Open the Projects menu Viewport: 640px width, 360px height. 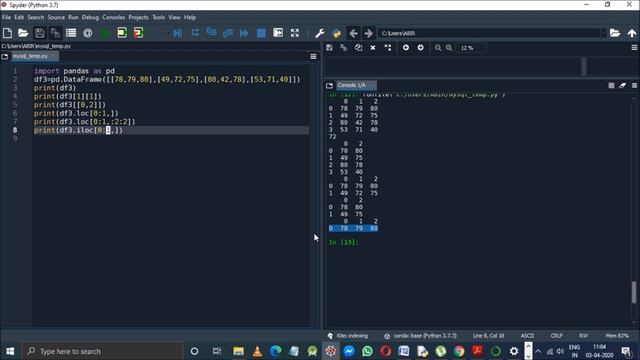tap(138, 17)
